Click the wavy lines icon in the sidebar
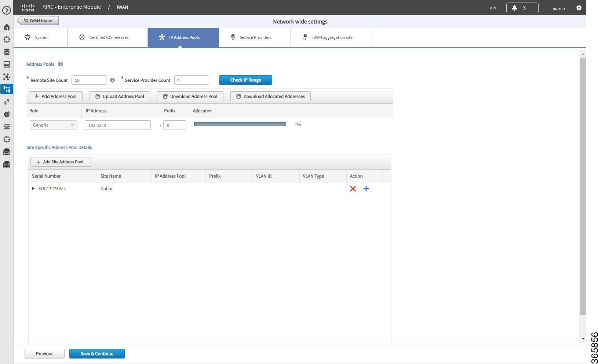Screen dimensions: 598x364 [7, 127]
